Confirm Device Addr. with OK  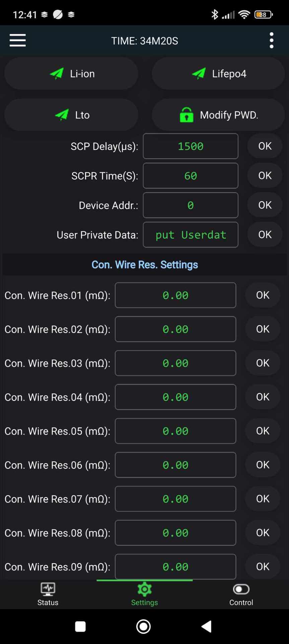point(265,205)
